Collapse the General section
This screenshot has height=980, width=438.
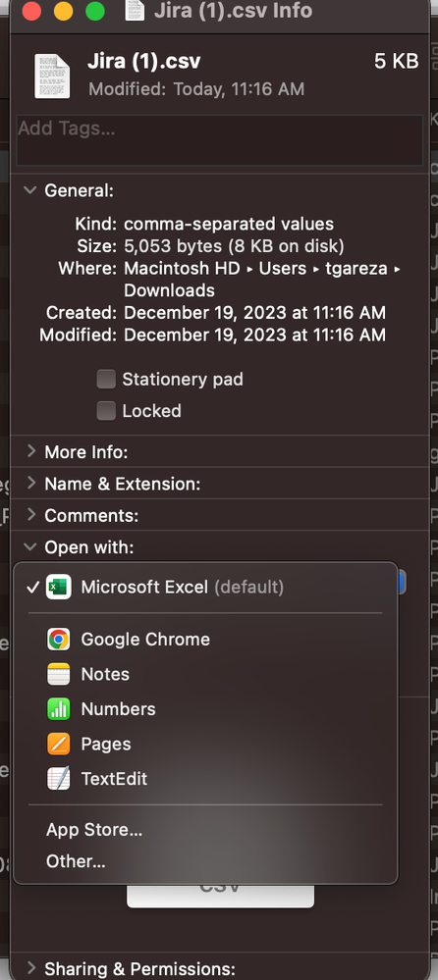30,190
